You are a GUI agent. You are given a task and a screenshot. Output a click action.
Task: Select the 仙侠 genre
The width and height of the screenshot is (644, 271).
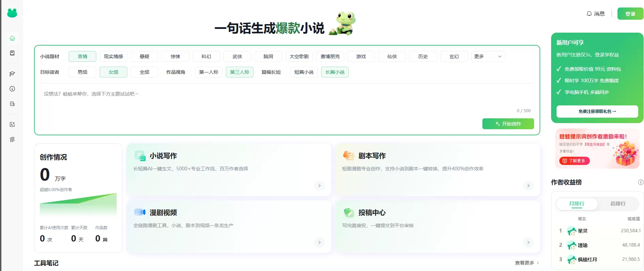(x=392, y=56)
